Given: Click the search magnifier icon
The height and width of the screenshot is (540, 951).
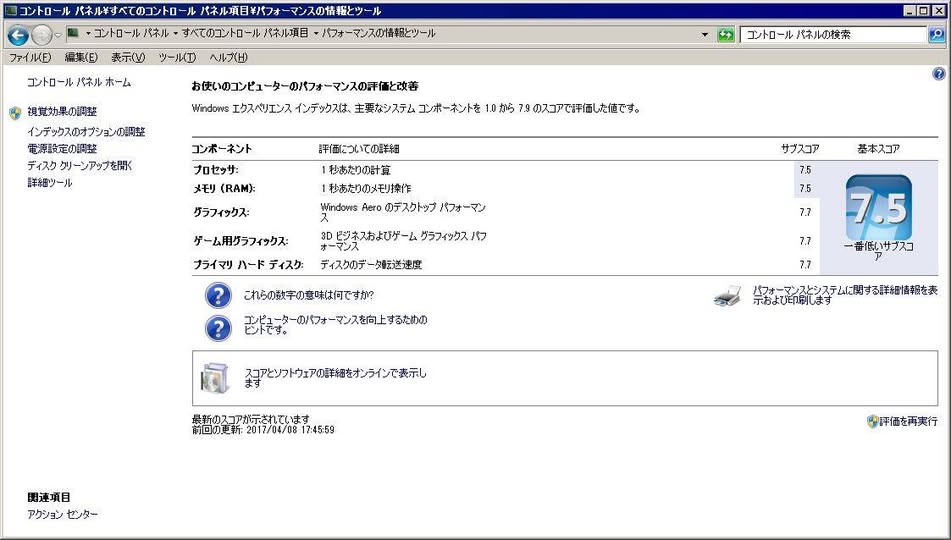Looking at the screenshot, I should coord(936,35).
